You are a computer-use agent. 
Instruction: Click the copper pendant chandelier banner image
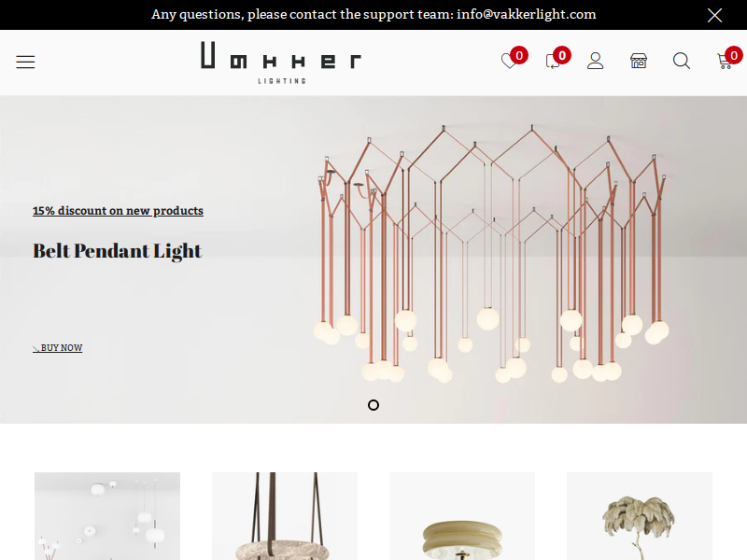[x=492, y=255]
